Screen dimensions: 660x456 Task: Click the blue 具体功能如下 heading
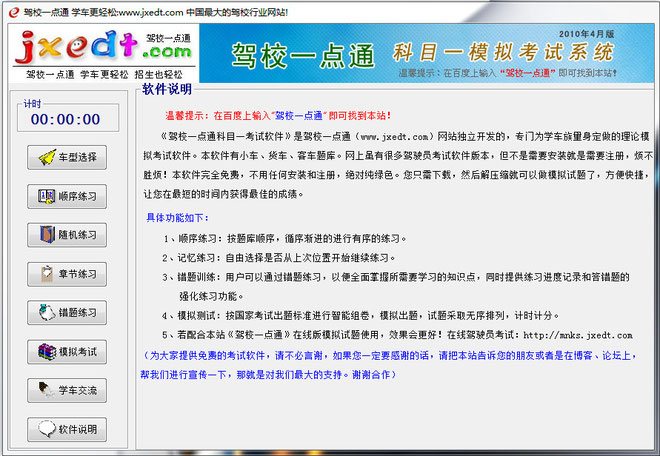(177, 218)
